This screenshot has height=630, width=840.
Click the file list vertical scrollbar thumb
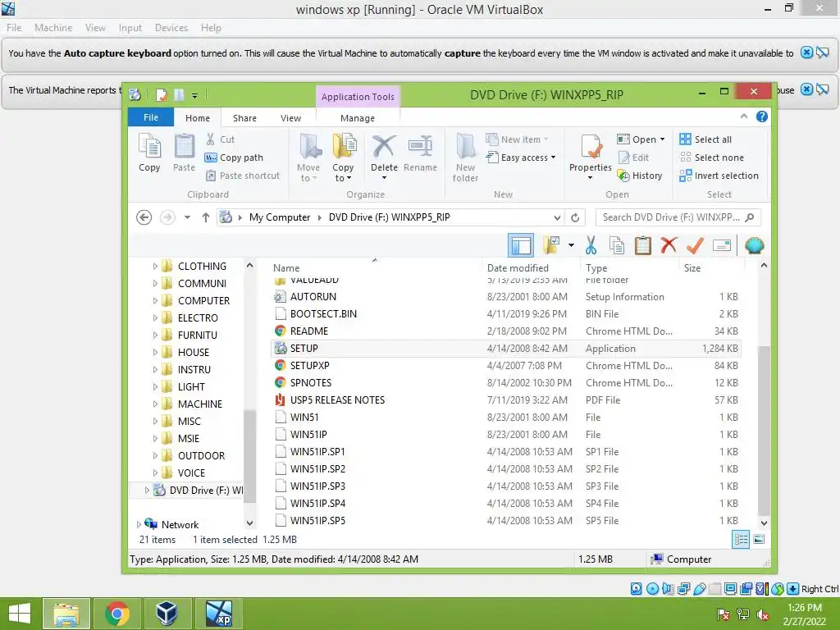tap(764, 431)
